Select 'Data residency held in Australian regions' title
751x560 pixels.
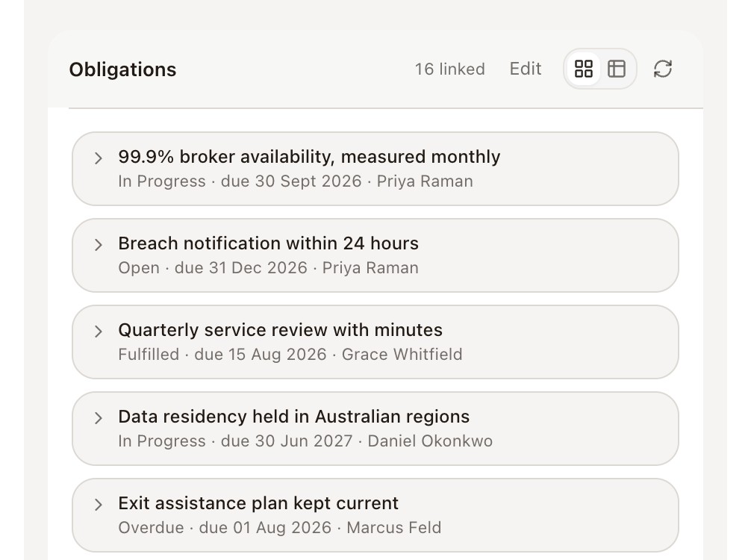pos(293,417)
